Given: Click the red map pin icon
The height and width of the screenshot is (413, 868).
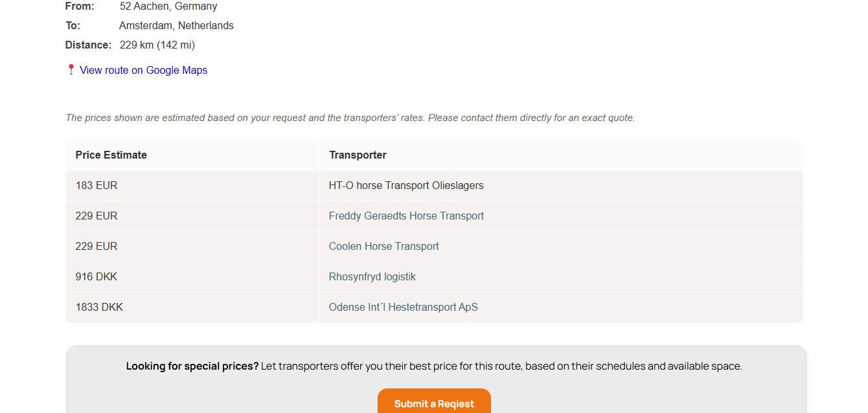Looking at the screenshot, I should tap(71, 69).
